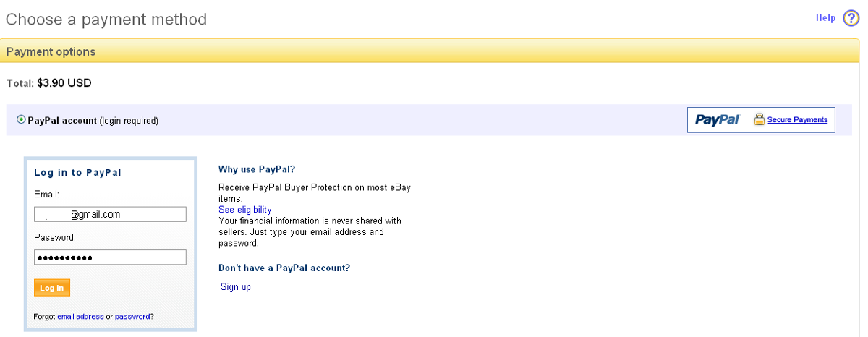
Task: Click the Log in to PayPal heading
Action: [x=77, y=173]
